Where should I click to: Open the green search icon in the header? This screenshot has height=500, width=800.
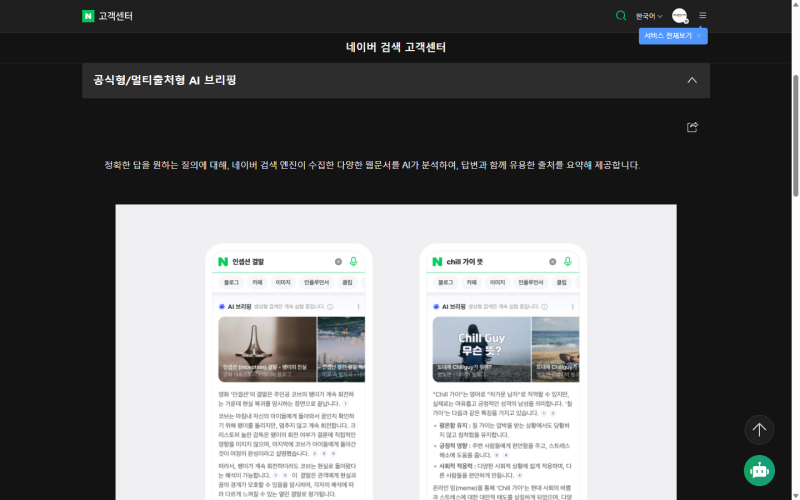(621, 16)
